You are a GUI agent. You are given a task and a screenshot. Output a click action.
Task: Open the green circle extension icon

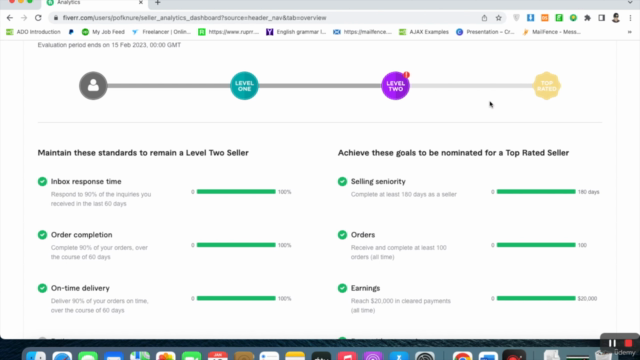click(x=573, y=18)
